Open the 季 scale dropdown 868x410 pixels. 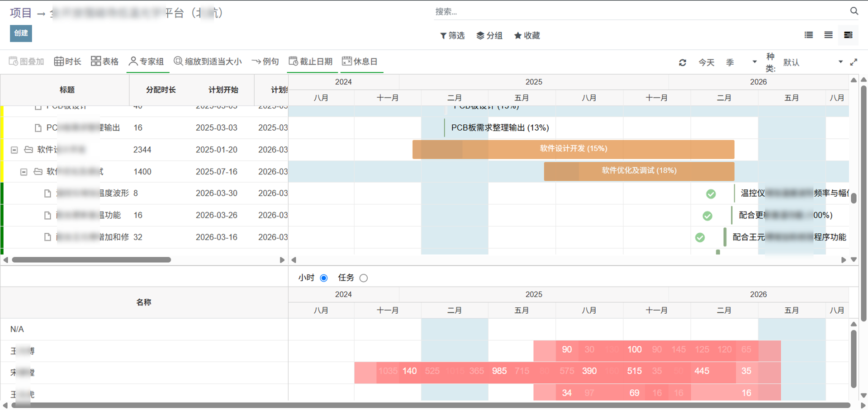(741, 62)
